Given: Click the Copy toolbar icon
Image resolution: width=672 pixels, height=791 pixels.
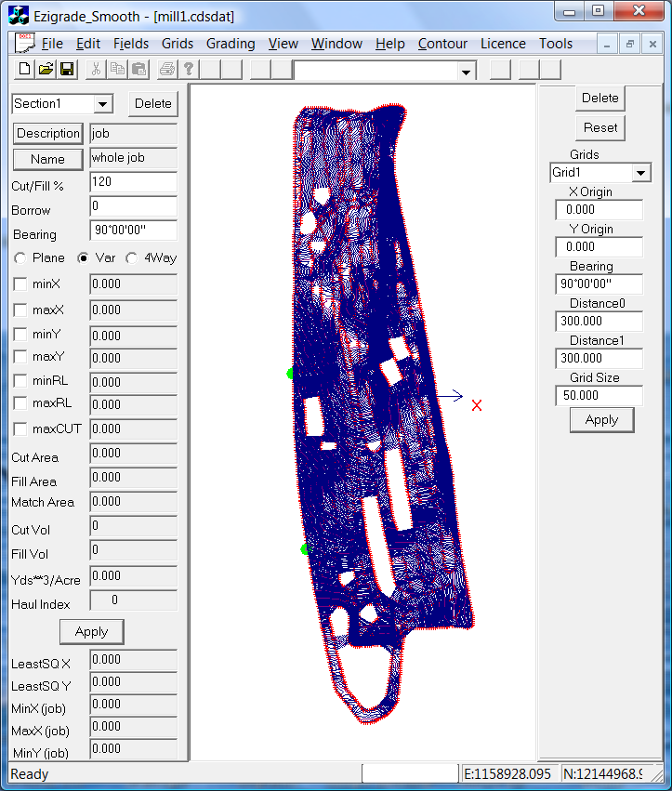Looking at the screenshot, I should 117,70.
